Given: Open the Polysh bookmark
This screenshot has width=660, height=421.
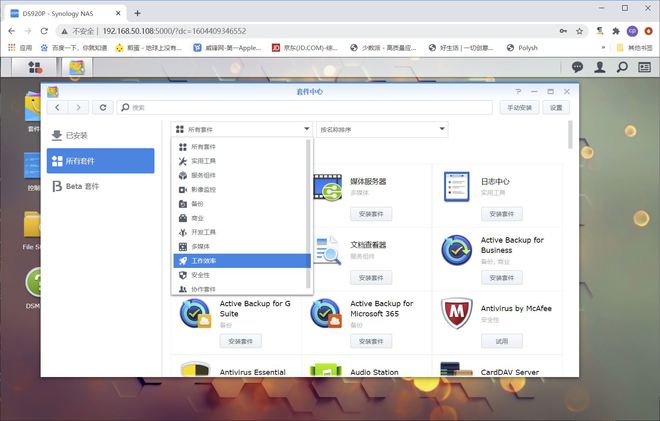Looking at the screenshot, I should pos(522,48).
